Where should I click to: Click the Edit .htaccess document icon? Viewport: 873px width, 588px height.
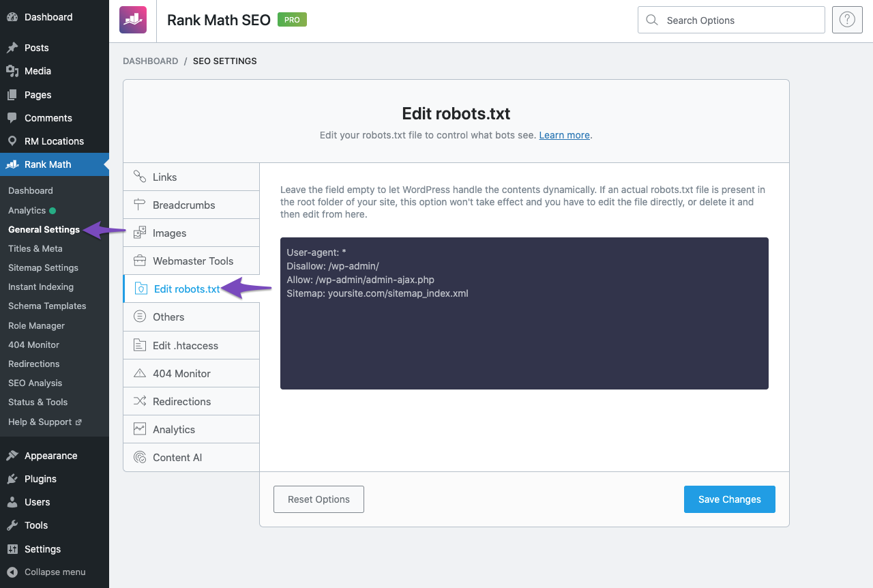140,345
